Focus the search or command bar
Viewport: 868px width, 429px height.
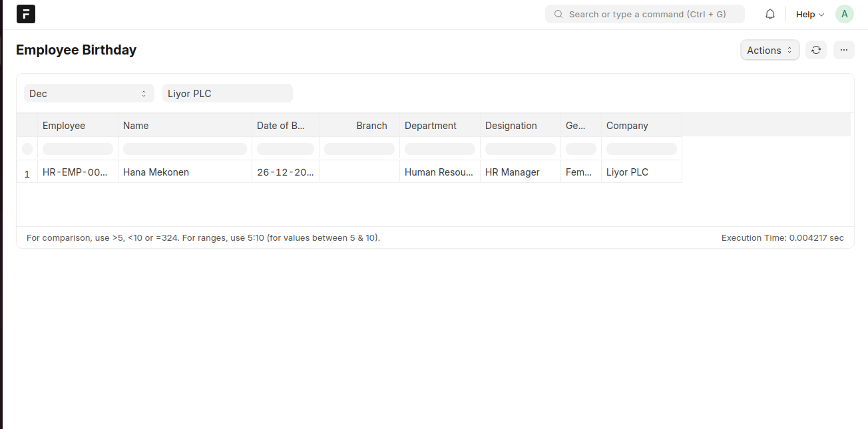[647, 14]
